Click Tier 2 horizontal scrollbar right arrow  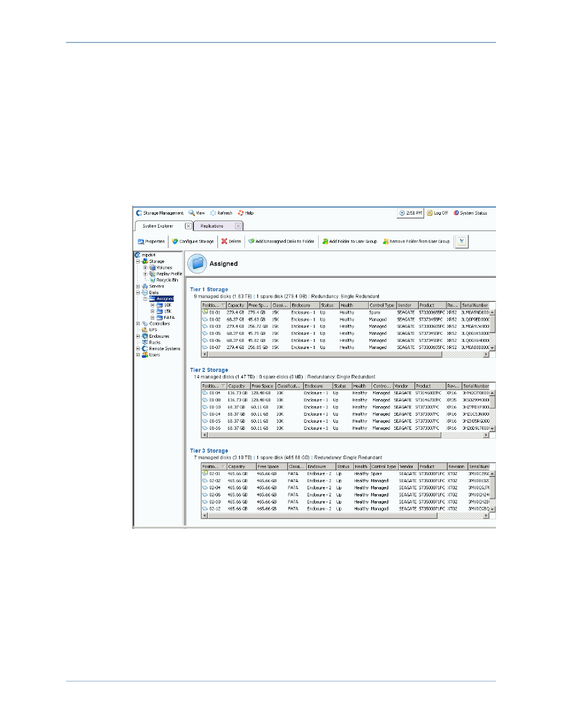click(487, 435)
